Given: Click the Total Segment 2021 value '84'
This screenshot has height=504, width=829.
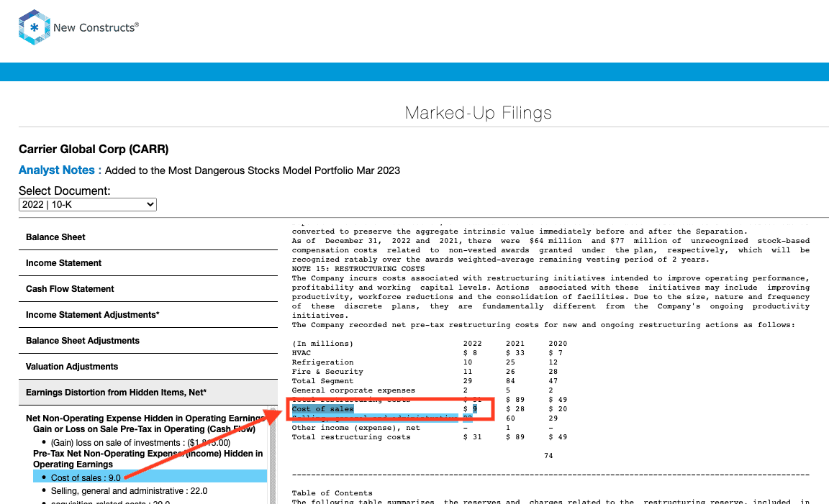Looking at the screenshot, I should click(510, 381).
